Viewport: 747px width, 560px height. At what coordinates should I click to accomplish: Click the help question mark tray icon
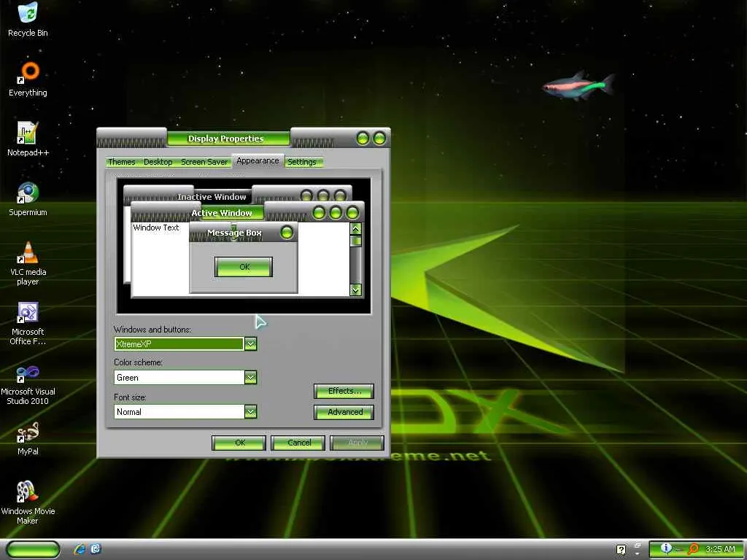coord(621,550)
